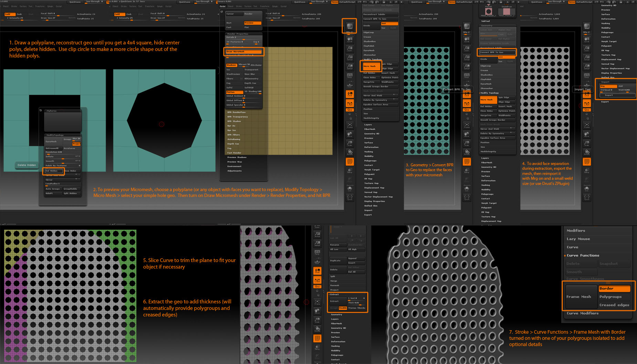
Task: Open the highlighted Render menu
Action: tap(223, 6)
